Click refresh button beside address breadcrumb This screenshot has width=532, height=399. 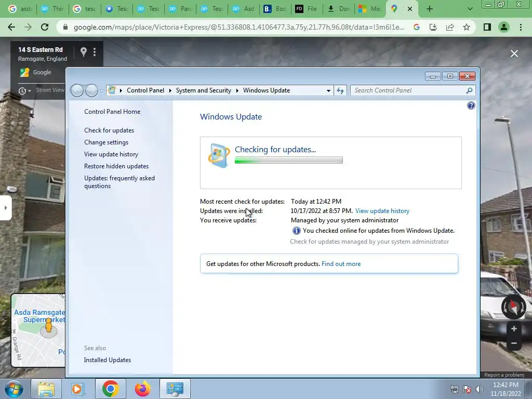click(x=340, y=90)
